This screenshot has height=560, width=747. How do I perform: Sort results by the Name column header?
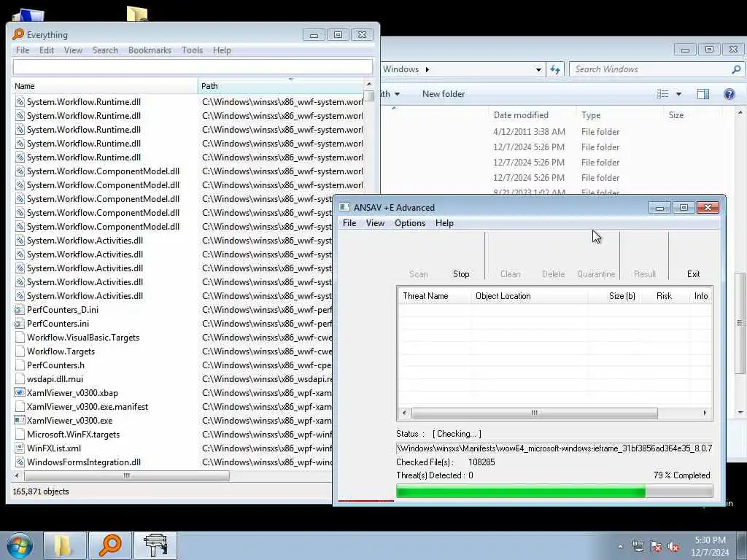pos(104,86)
